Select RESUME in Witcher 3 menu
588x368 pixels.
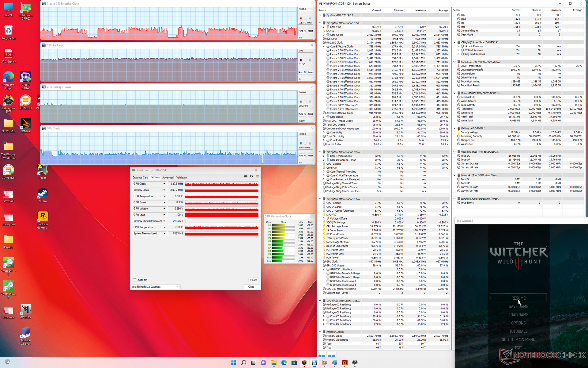518,298
